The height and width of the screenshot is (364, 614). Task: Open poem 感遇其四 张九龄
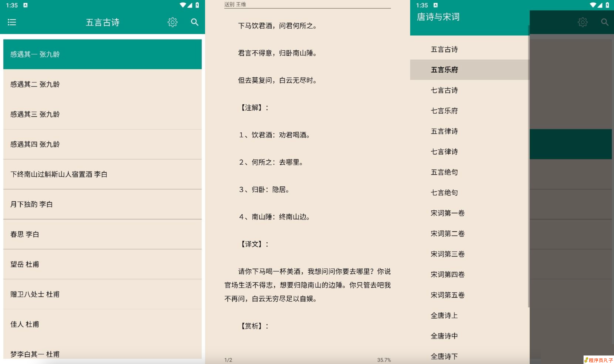click(102, 144)
